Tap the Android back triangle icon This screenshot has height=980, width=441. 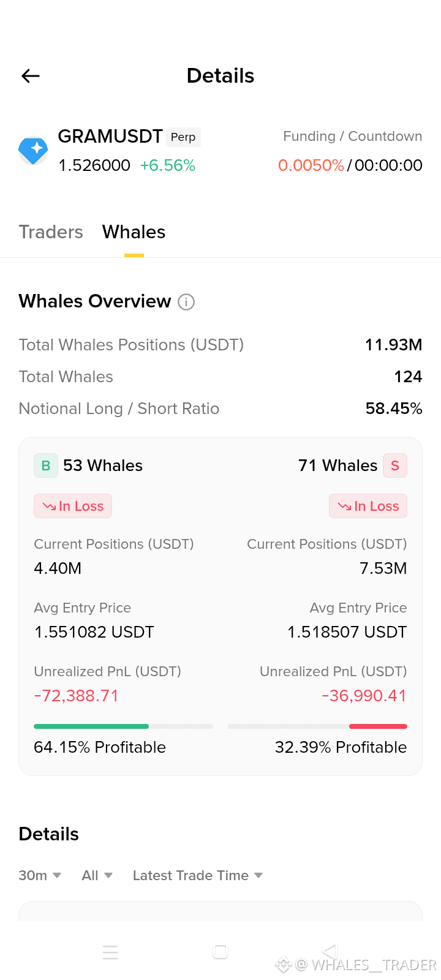[x=330, y=951]
